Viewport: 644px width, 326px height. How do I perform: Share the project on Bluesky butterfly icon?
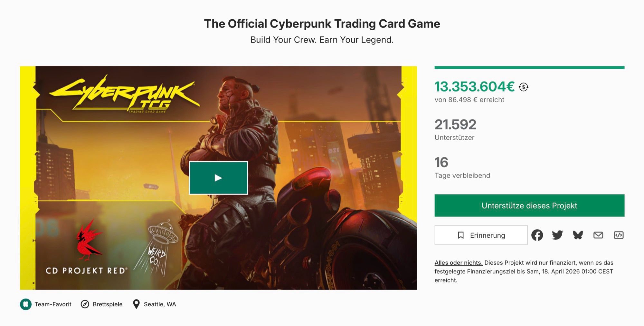(578, 235)
